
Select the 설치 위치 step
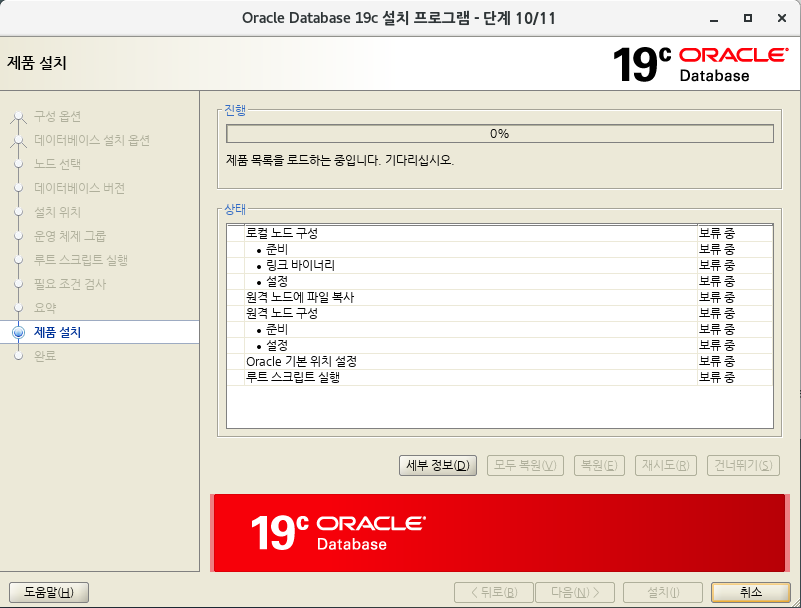click(57, 212)
